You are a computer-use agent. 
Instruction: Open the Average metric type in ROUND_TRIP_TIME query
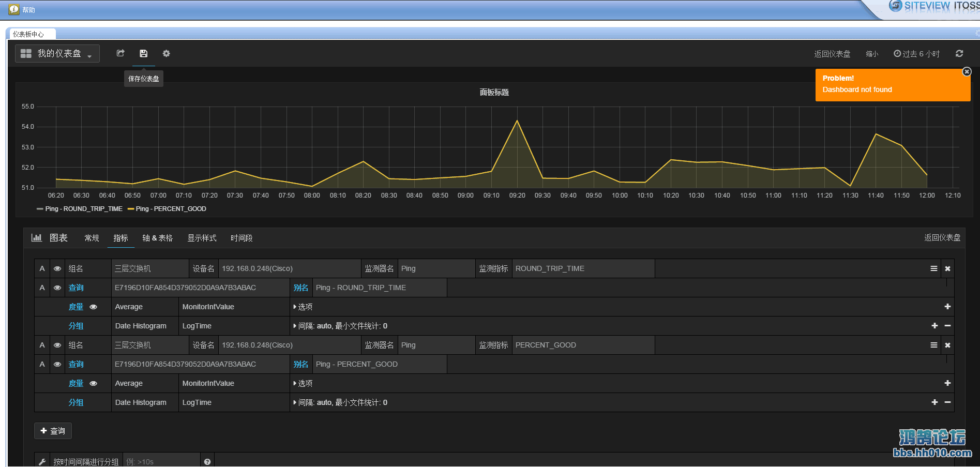pyautogui.click(x=145, y=307)
